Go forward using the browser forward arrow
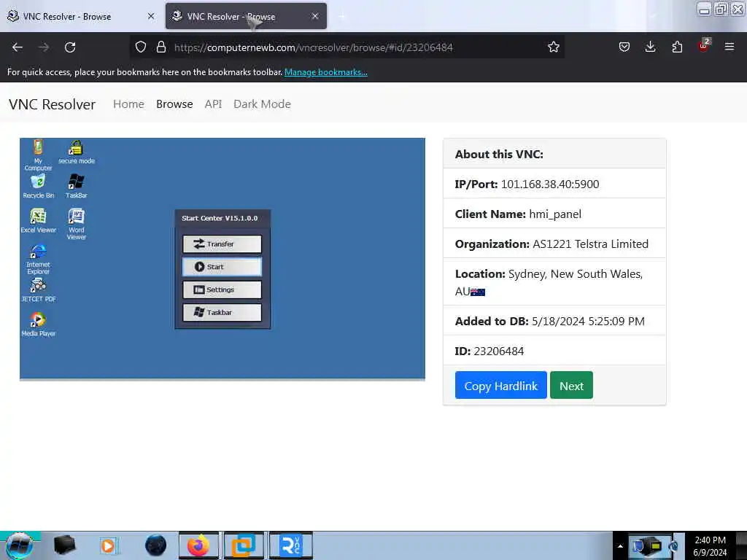This screenshot has width=747, height=560. [43, 47]
